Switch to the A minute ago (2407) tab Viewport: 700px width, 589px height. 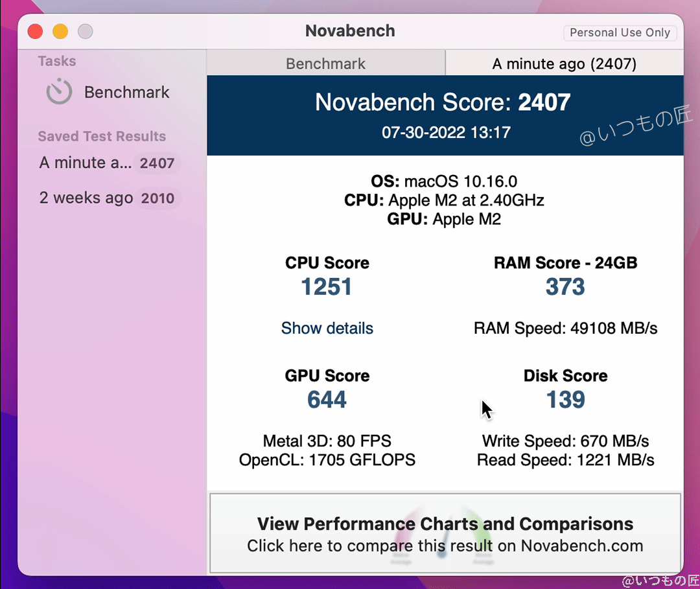(564, 63)
